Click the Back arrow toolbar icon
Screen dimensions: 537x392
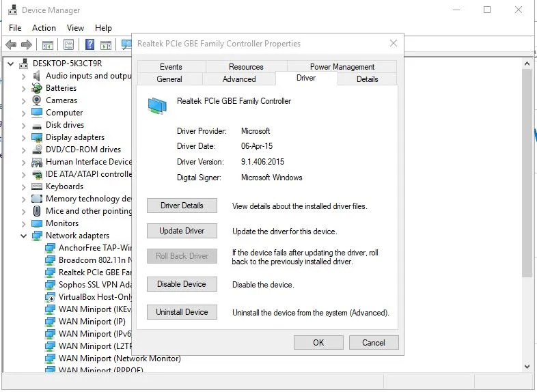coord(12,44)
